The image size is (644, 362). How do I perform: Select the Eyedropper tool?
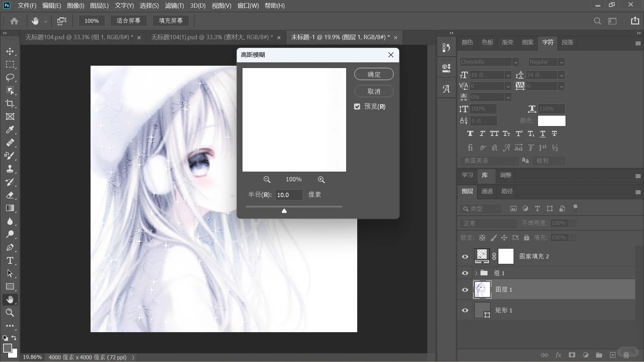[x=10, y=130]
